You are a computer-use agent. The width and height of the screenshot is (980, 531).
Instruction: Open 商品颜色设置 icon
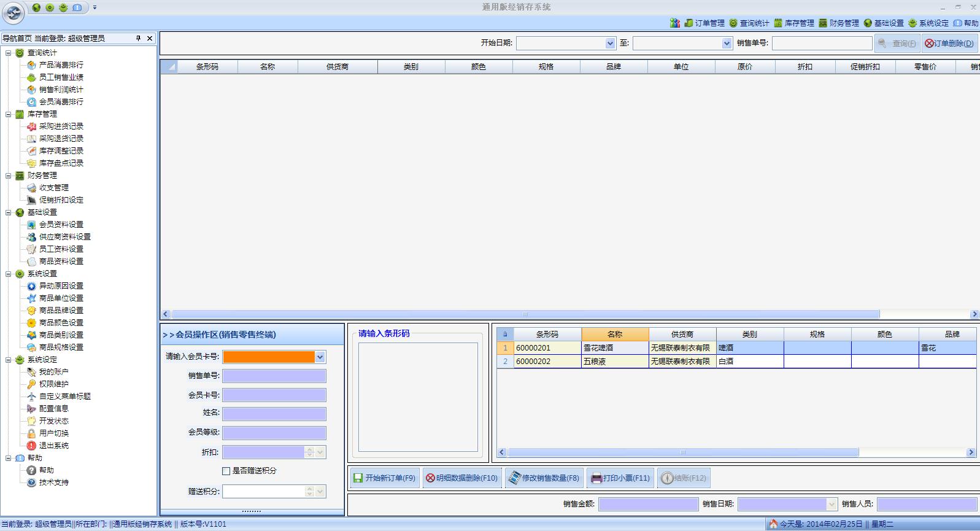pos(31,323)
